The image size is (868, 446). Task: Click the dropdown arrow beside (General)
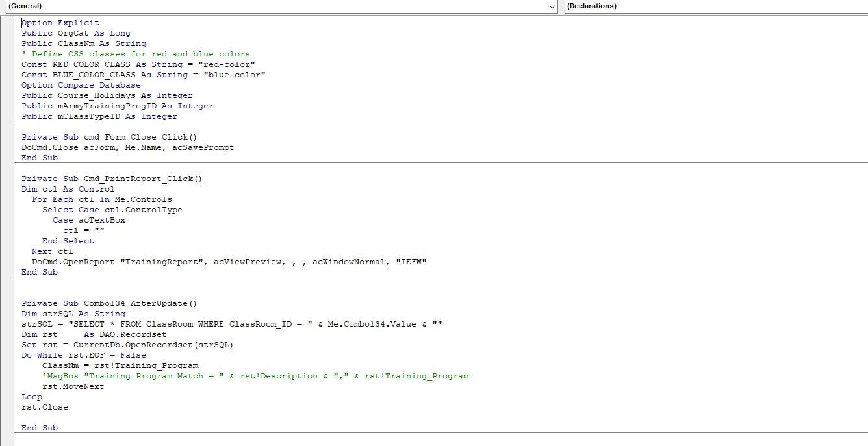[553, 6]
